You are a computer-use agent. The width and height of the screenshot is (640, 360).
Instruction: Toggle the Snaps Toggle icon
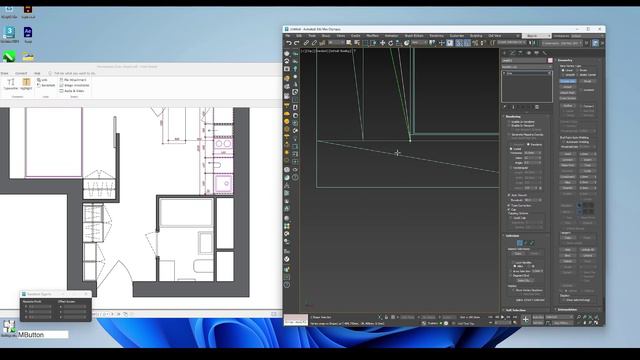click(x=459, y=43)
